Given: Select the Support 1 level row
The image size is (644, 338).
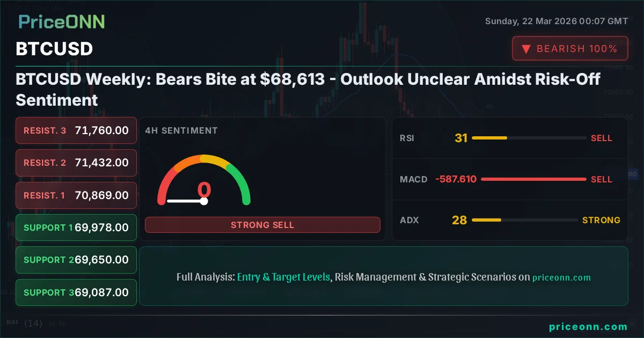Looking at the screenshot, I should click(76, 227).
